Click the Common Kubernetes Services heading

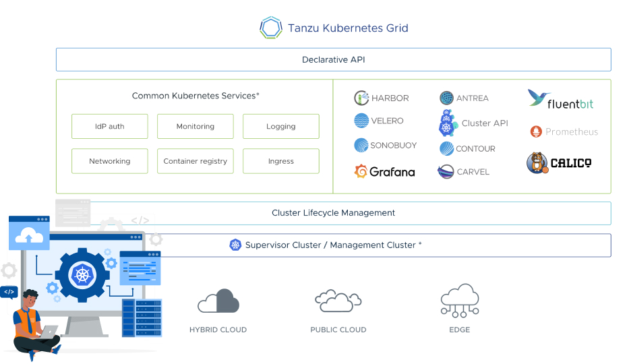coord(196,96)
